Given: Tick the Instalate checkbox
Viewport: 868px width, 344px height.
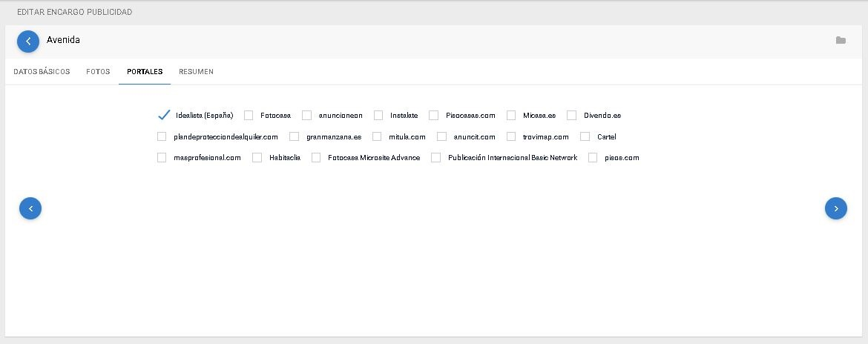Looking at the screenshot, I should tap(378, 116).
